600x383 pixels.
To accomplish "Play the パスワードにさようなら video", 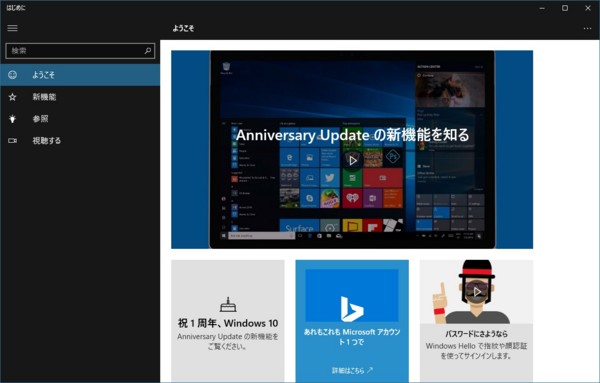I will pyautogui.click(x=477, y=292).
